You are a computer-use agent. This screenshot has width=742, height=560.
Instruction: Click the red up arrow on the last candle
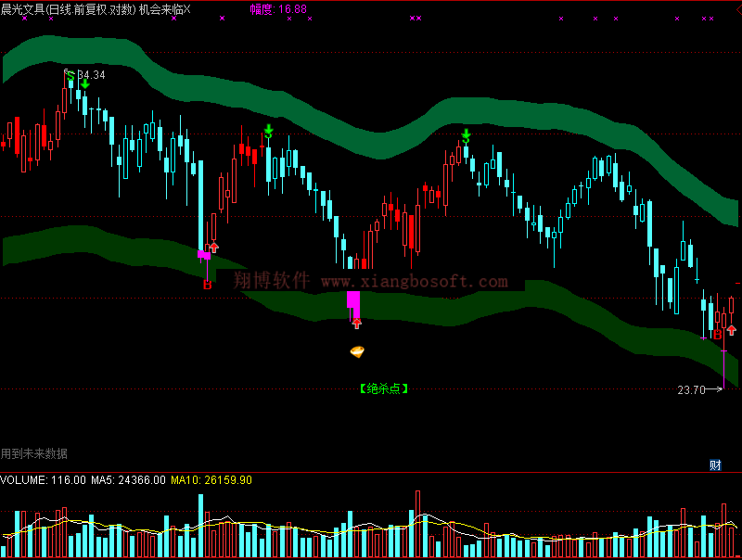coord(732,330)
